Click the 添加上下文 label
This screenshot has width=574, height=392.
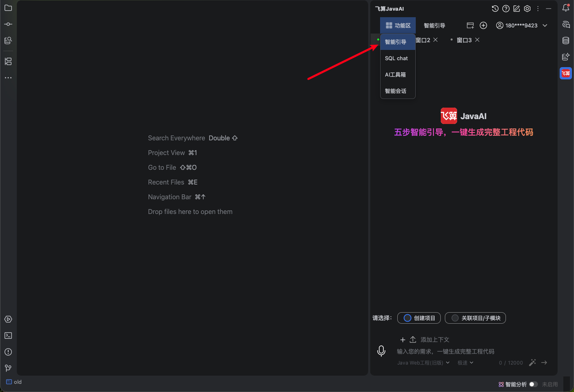pos(435,340)
